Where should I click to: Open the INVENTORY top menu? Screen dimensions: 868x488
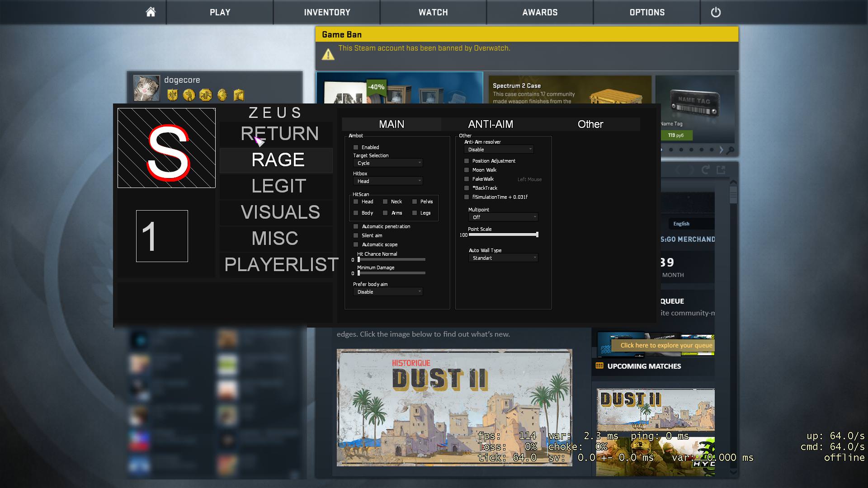pos(327,12)
